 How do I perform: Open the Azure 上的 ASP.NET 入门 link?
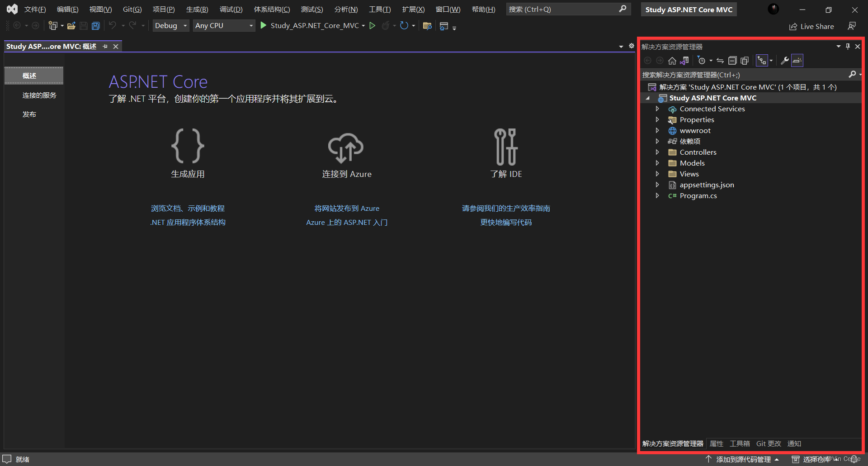click(x=347, y=223)
